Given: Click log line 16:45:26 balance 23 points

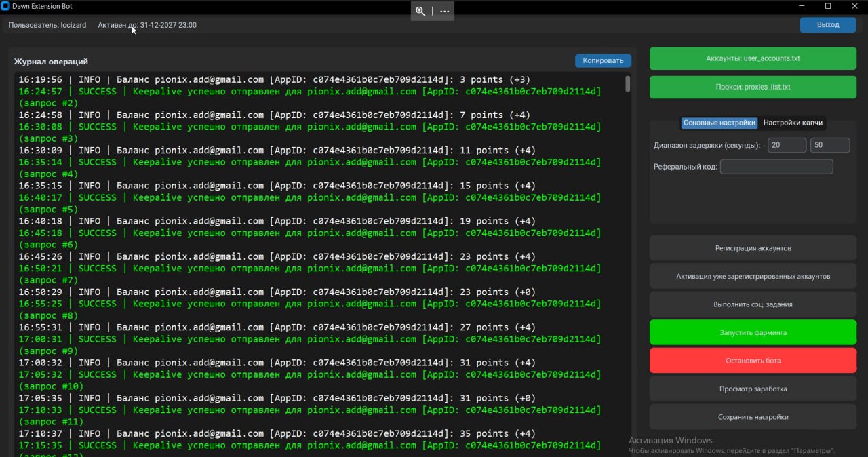Looking at the screenshot, I should [x=277, y=256].
